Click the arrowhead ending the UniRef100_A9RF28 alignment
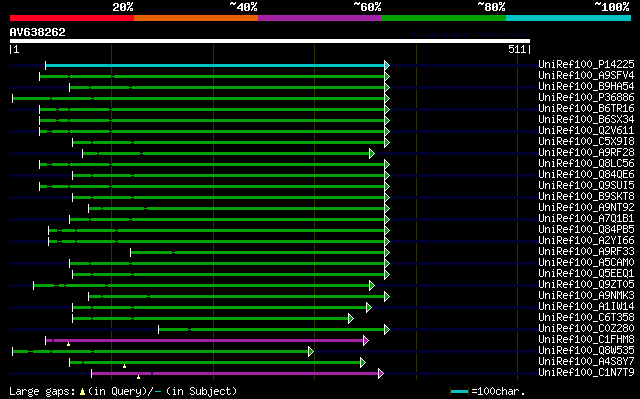 [372, 154]
